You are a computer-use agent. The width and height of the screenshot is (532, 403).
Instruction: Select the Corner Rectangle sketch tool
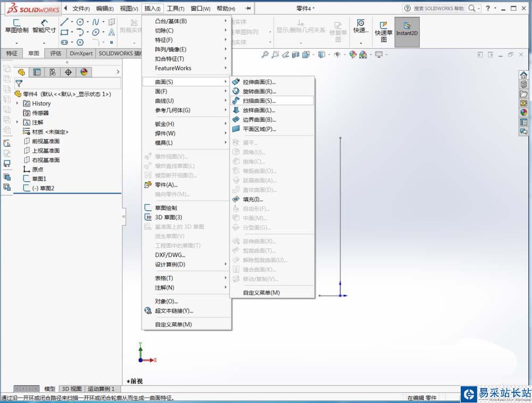[x=64, y=32]
